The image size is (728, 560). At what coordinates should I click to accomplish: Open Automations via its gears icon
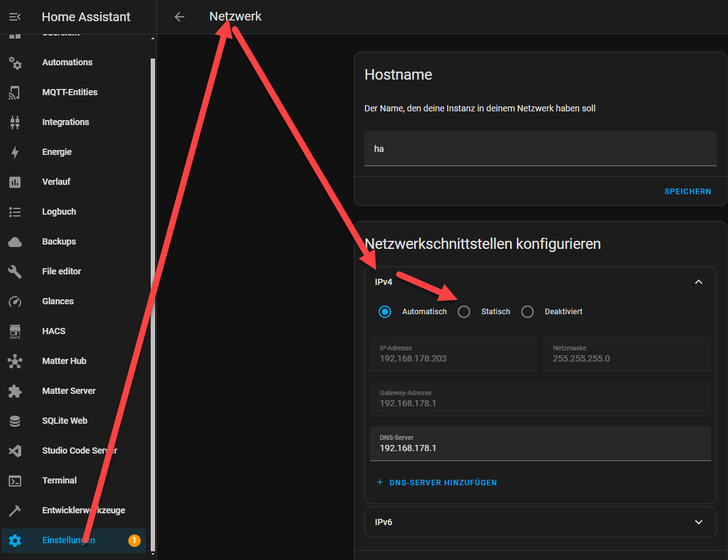point(15,63)
